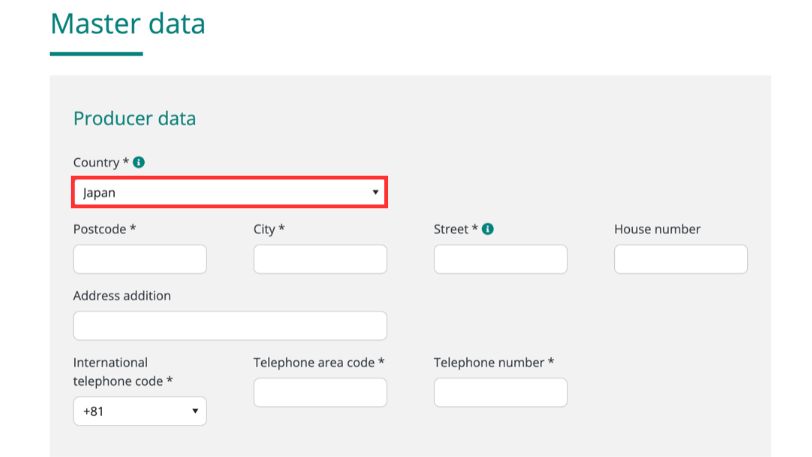Click the Telephone number label text

(493, 362)
